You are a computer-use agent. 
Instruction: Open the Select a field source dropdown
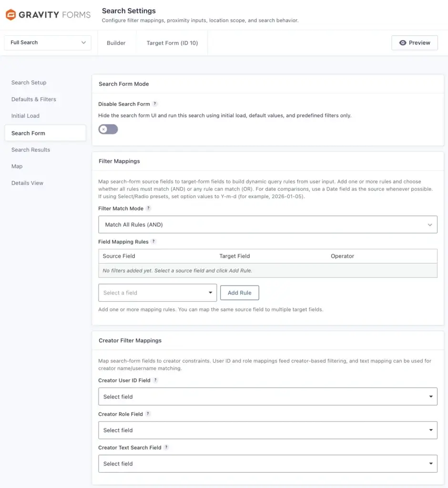[x=158, y=293]
